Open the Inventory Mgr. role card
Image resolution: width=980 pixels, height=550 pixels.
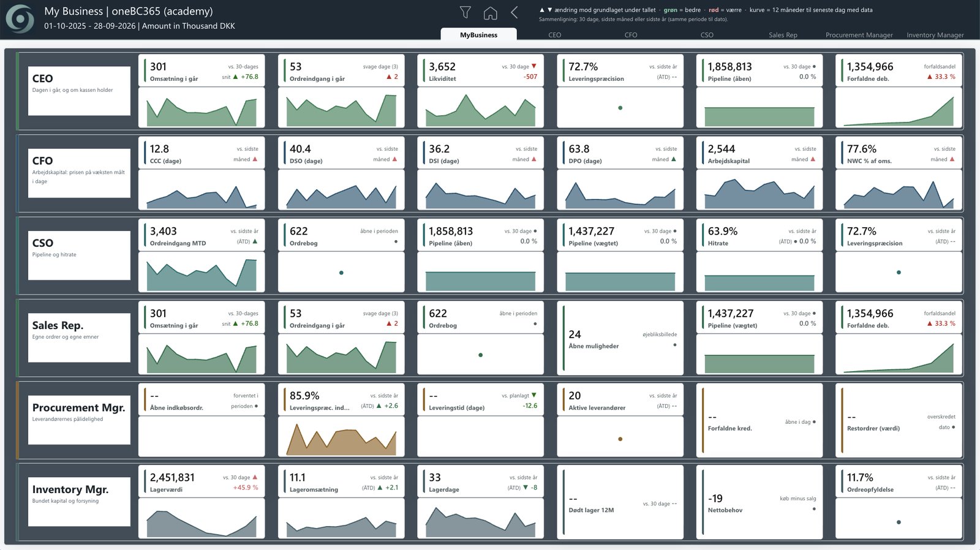(x=79, y=502)
